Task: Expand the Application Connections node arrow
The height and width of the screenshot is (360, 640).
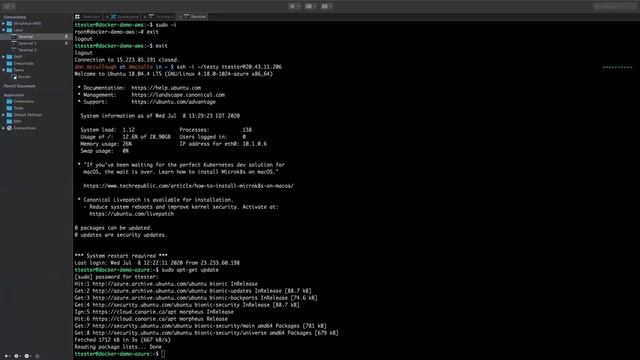Action: tap(4, 128)
